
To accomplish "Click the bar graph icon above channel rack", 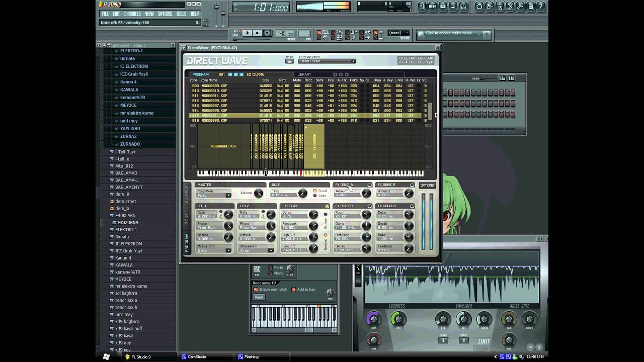I will pos(502,78).
